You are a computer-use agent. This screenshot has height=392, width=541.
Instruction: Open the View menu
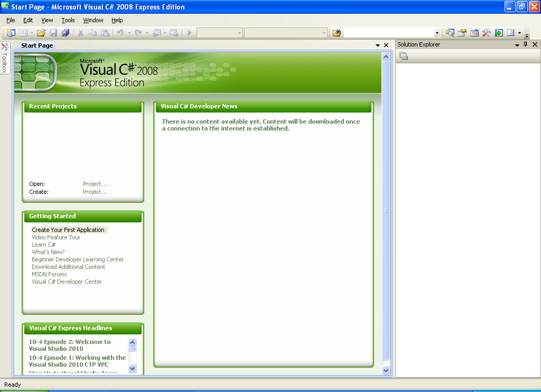[47, 20]
